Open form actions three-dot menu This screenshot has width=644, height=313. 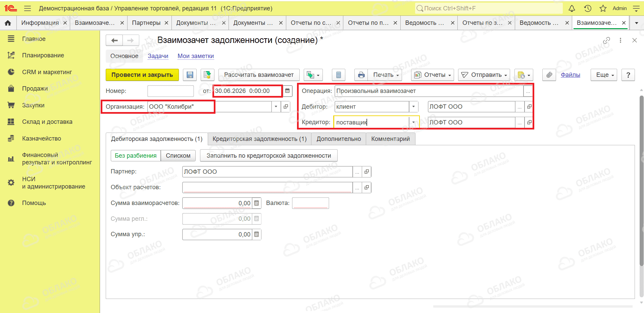[x=621, y=41]
